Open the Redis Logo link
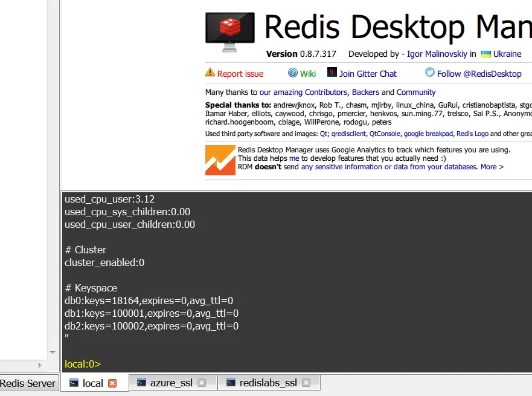Viewport: 532px width, 396px height. 472,134
